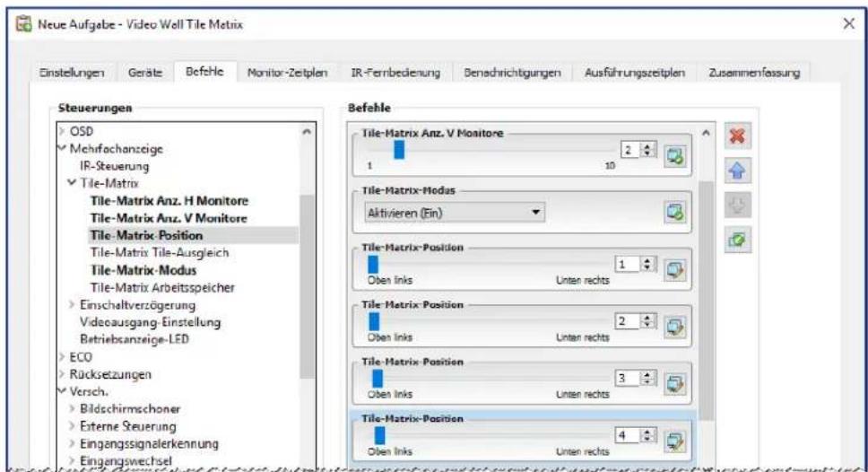Viewport: 868px width, 472px height.
Task: Click the slider handle of Tile-Matrix-Position value 3
Action: tap(377, 379)
